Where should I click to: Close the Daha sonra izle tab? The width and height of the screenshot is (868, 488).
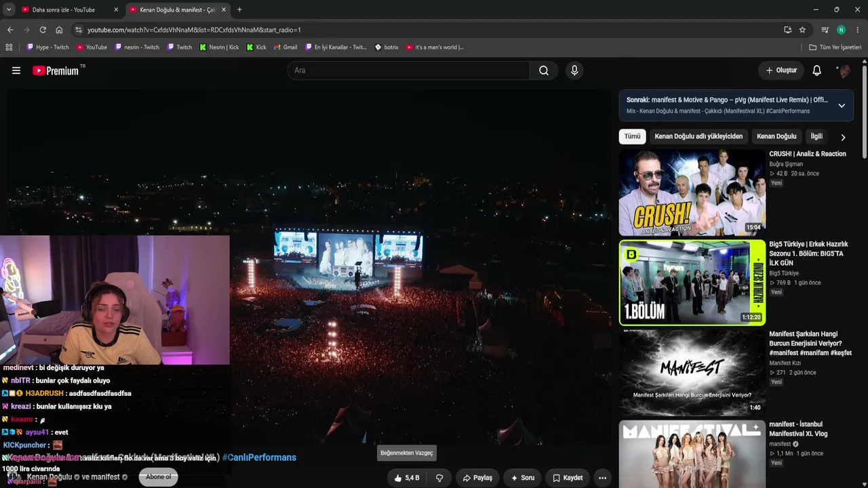point(116,9)
